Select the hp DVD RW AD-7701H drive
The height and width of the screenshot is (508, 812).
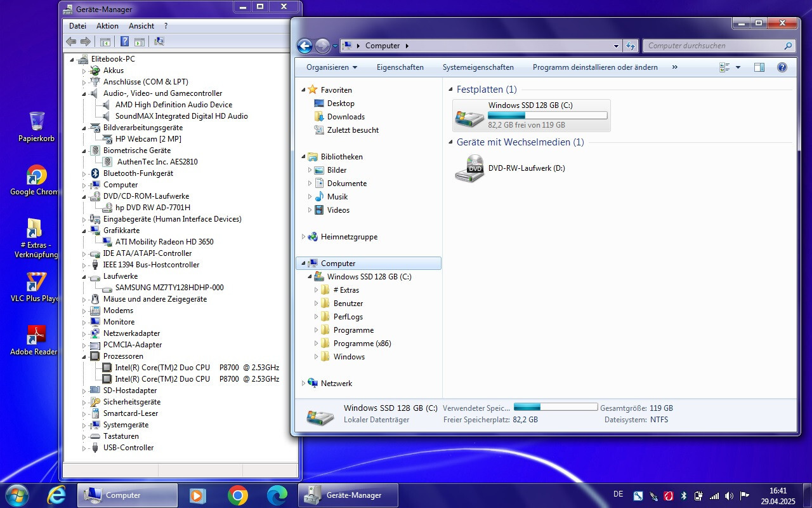[153, 208]
